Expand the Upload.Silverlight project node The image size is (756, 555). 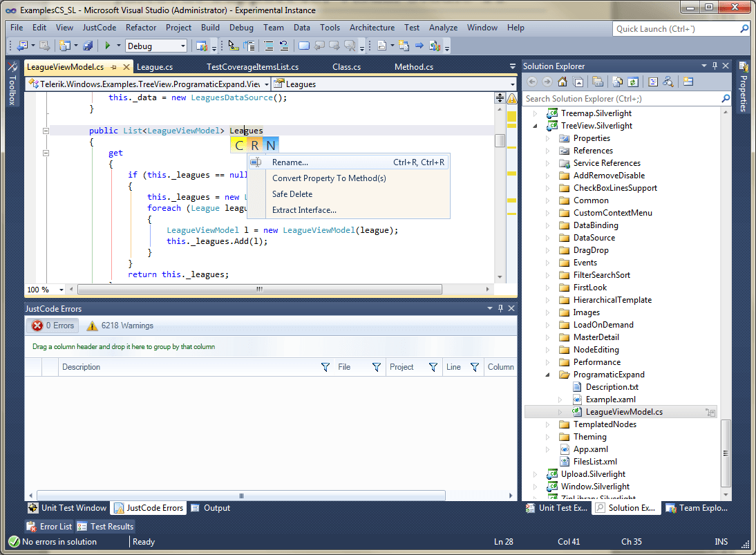(535, 474)
